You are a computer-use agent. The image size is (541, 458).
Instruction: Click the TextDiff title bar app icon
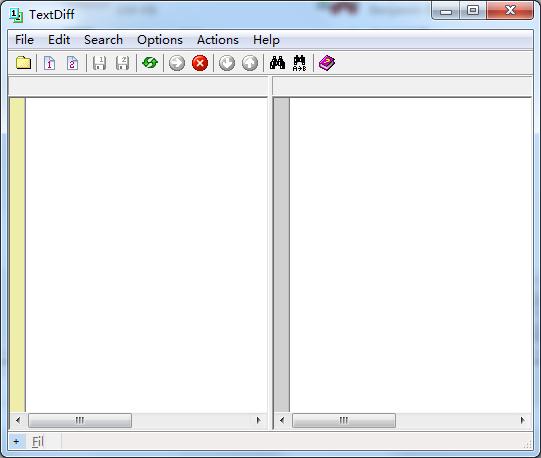[16, 15]
